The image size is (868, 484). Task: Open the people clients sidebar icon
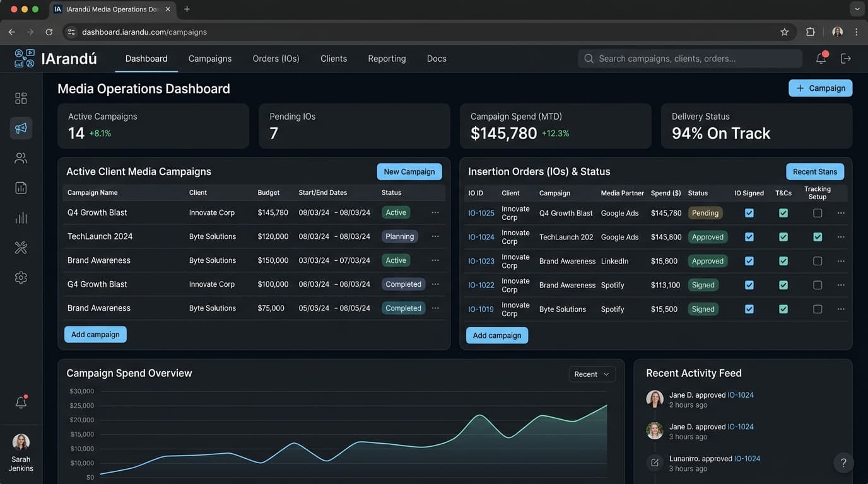[21, 158]
